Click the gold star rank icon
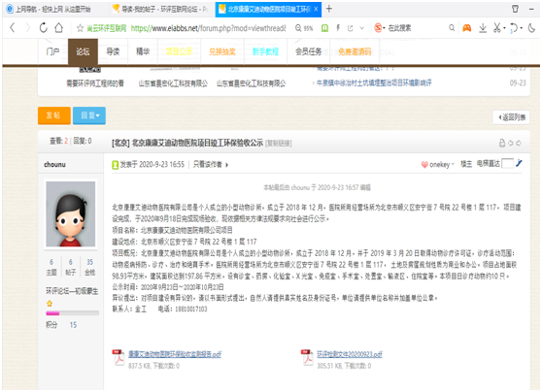This screenshot has width=542, height=392. [50, 304]
